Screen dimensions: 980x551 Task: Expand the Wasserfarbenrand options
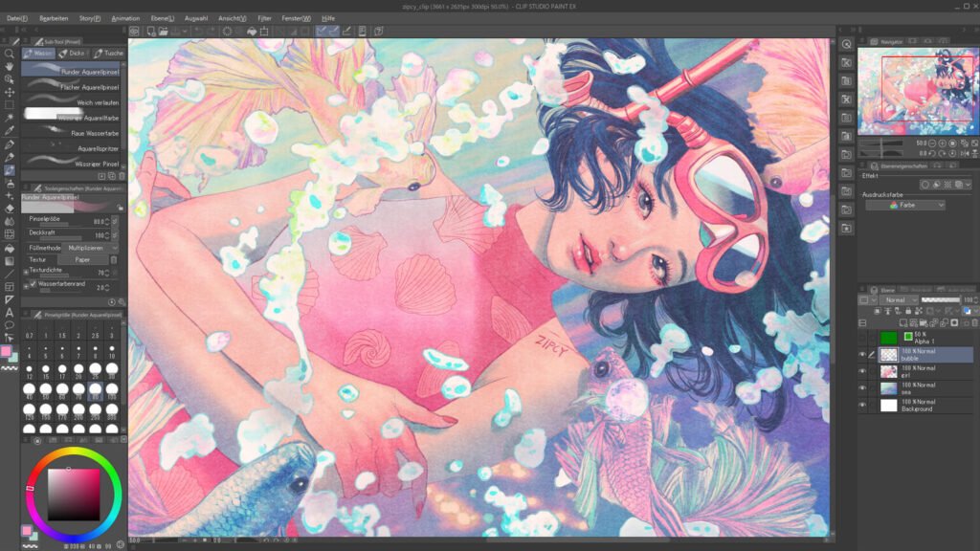point(26,285)
